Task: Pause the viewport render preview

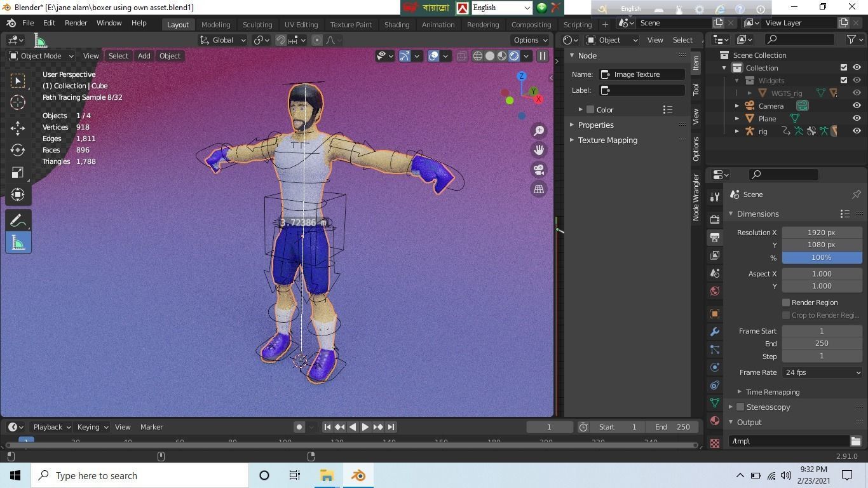Action: (543, 56)
